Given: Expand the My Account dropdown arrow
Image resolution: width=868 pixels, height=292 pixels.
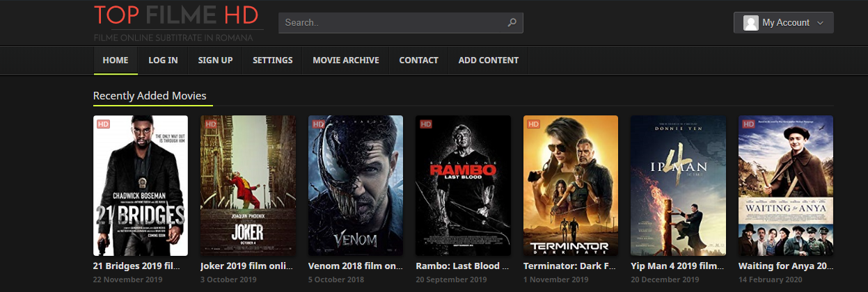Looking at the screenshot, I should [x=820, y=23].
